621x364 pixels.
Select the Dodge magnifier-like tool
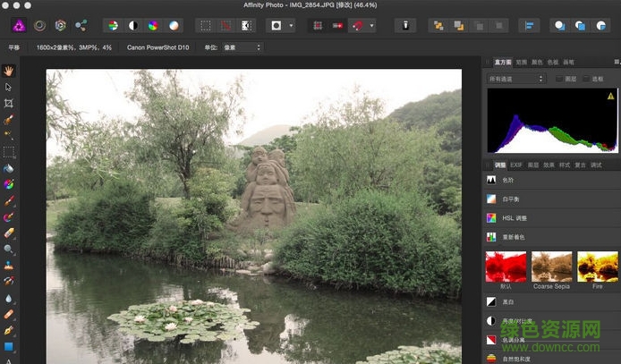(8, 250)
